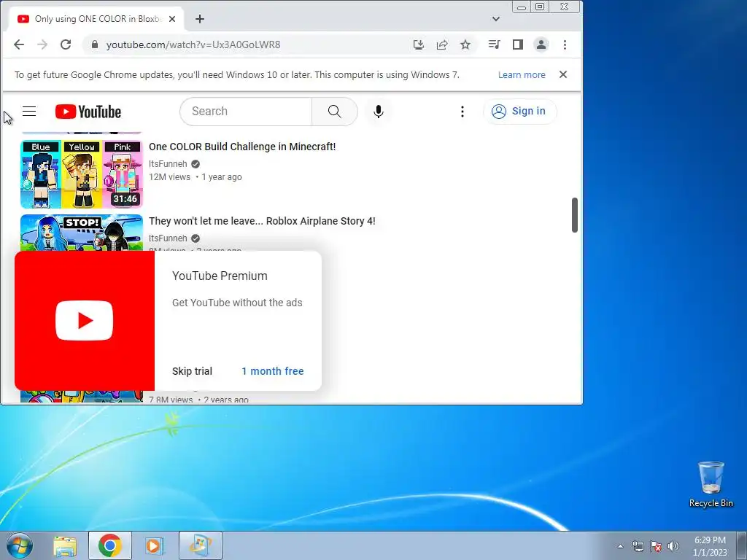The width and height of the screenshot is (747, 560).
Task: Share this page via share icon
Action: pos(442,44)
